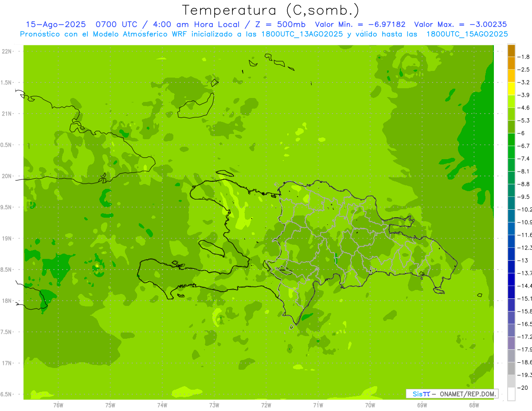The width and height of the screenshot is (532, 411).
Task: Click the "17N" latitude label
Action: tap(7, 363)
